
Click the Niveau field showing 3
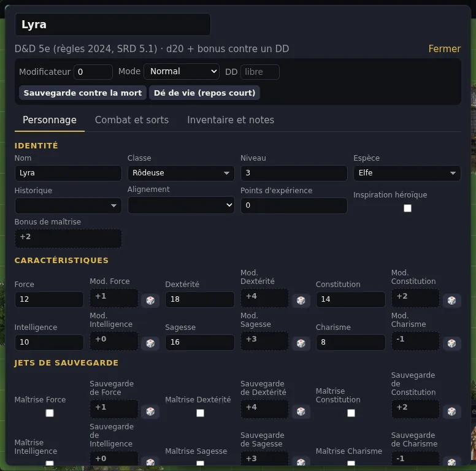click(294, 173)
